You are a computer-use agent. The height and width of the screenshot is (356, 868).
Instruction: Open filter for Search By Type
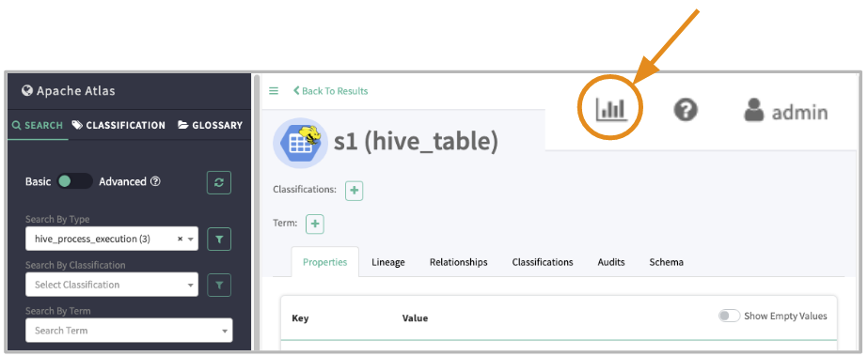(x=219, y=239)
